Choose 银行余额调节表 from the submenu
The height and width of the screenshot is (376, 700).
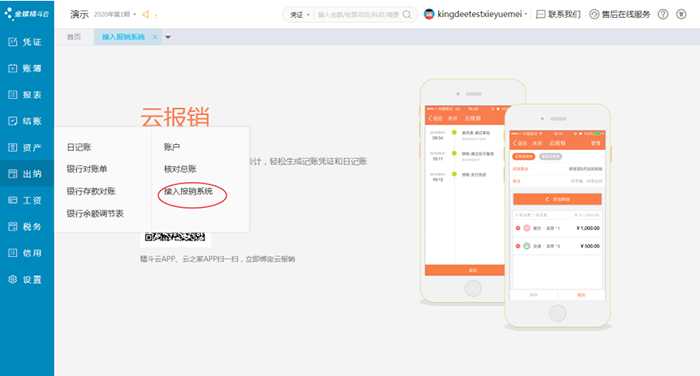95,213
